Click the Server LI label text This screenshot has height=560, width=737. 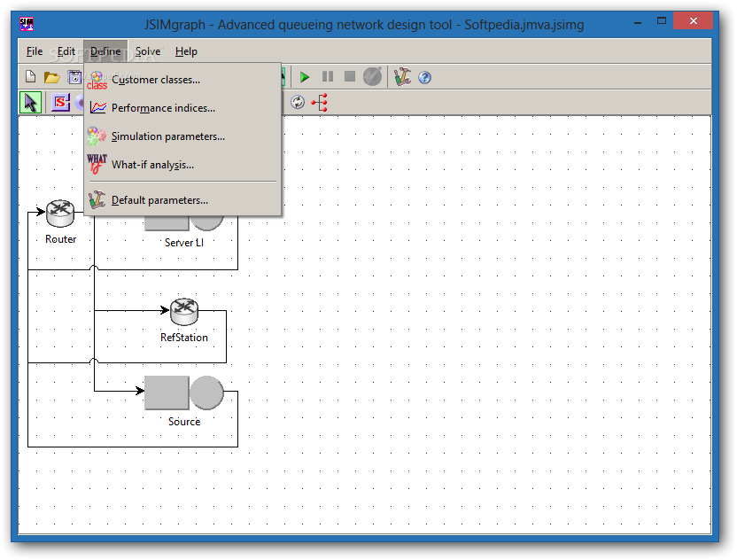184,243
